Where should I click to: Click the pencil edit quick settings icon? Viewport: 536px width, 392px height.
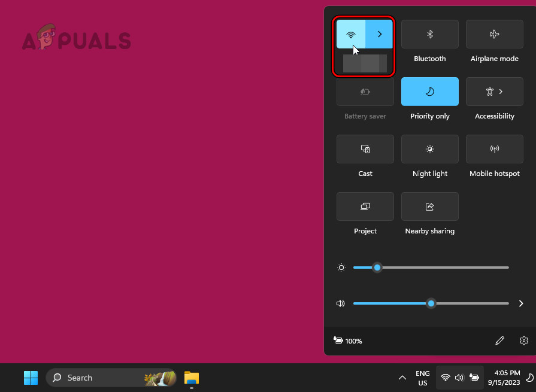(499, 341)
